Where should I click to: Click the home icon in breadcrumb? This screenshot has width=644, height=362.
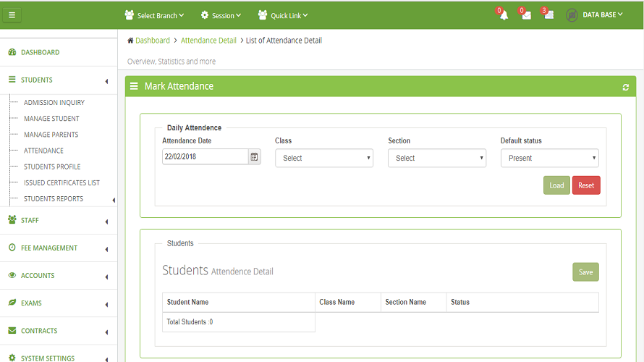(x=130, y=41)
